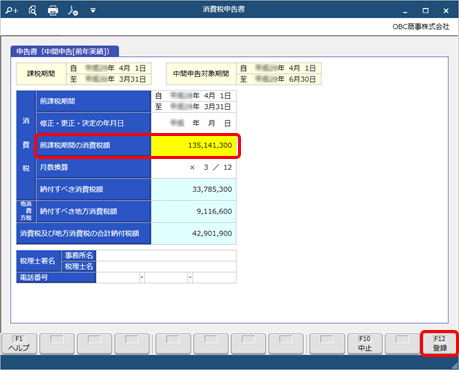Click the 月数換算 3/12 field

[194, 167]
